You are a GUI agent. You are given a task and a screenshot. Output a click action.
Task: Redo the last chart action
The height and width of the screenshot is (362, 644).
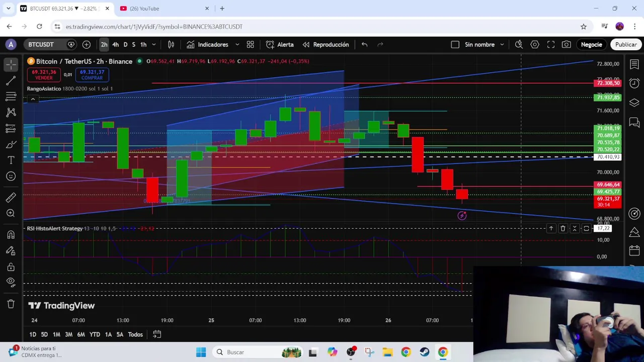(x=380, y=45)
